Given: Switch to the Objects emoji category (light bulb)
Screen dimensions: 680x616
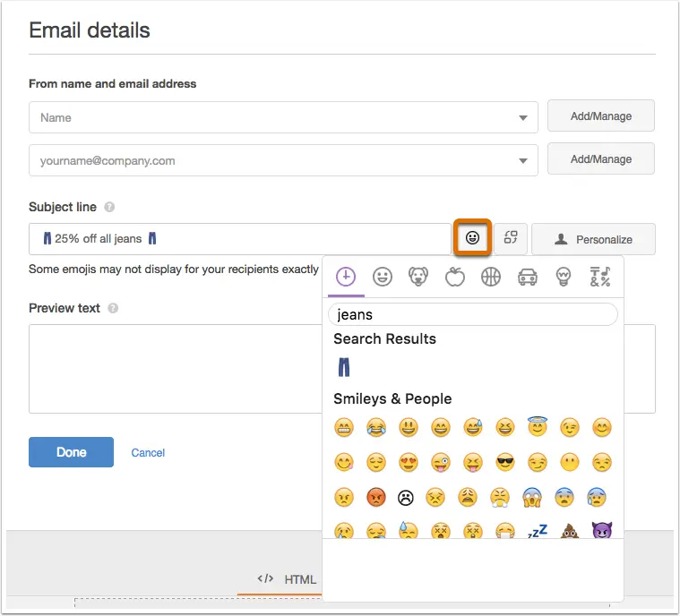Looking at the screenshot, I should 564,277.
